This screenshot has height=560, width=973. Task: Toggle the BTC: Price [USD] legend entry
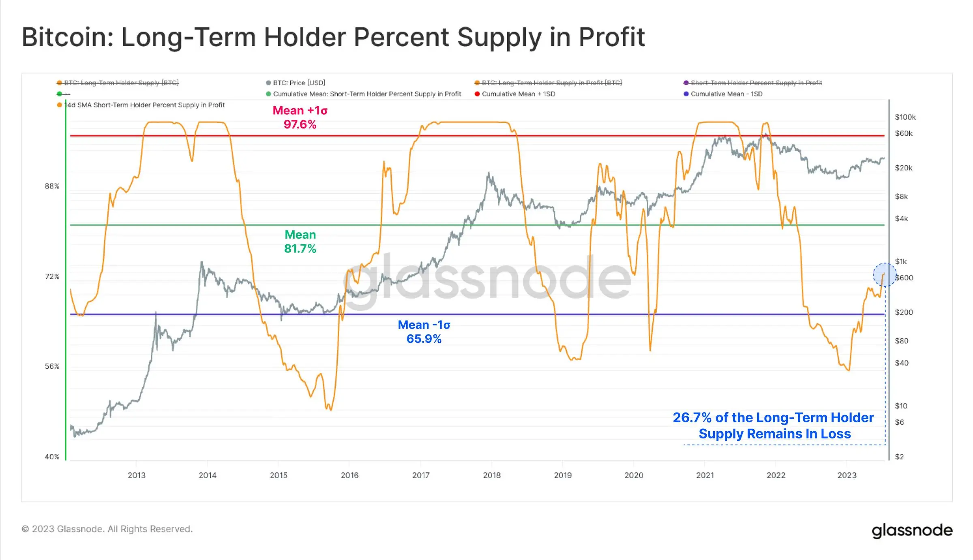[x=296, y=83]
